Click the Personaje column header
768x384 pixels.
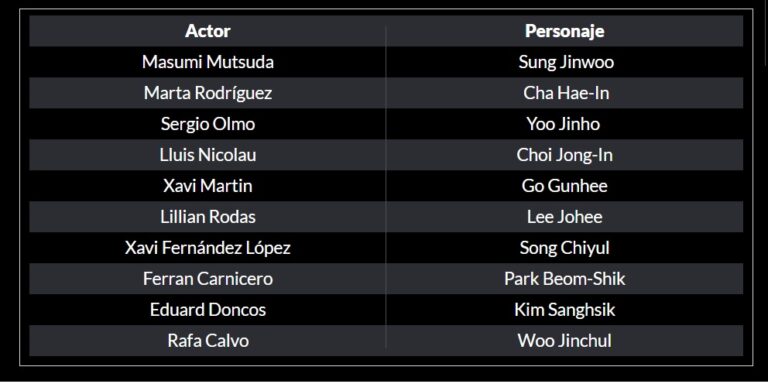click(x=564, y=31)
